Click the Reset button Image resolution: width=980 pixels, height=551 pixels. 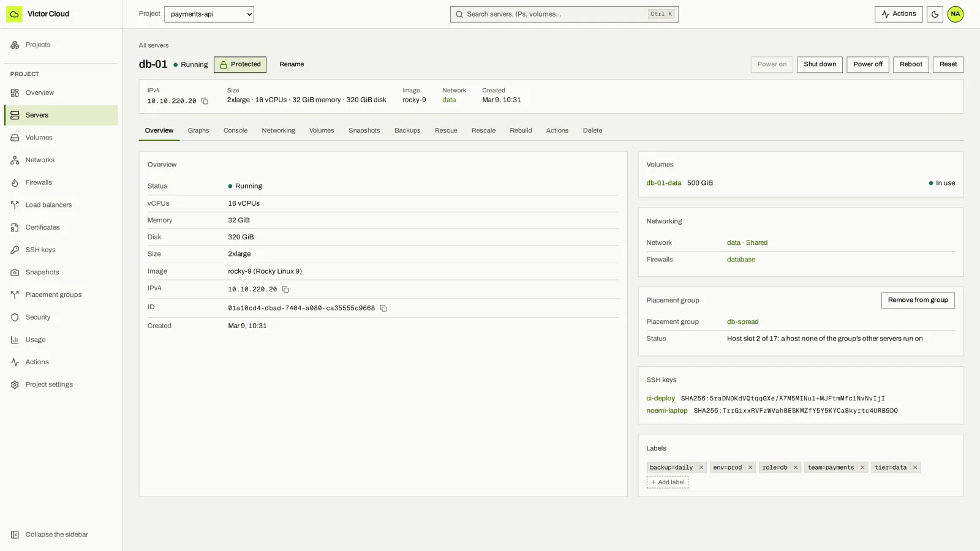coord(948,64)
